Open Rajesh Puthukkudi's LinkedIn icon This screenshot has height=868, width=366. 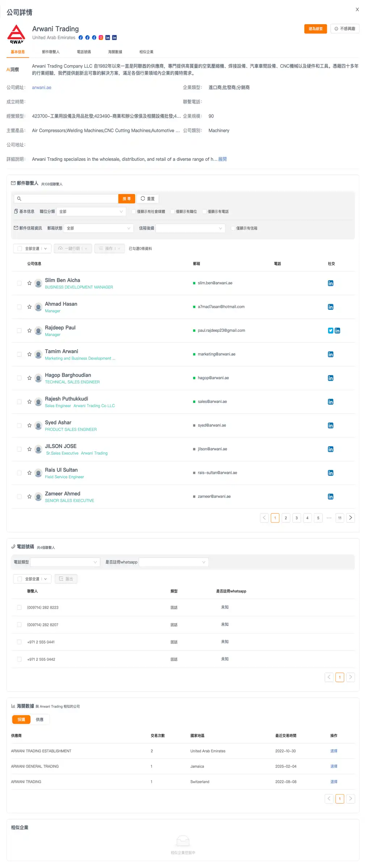(x=331, y=402)
